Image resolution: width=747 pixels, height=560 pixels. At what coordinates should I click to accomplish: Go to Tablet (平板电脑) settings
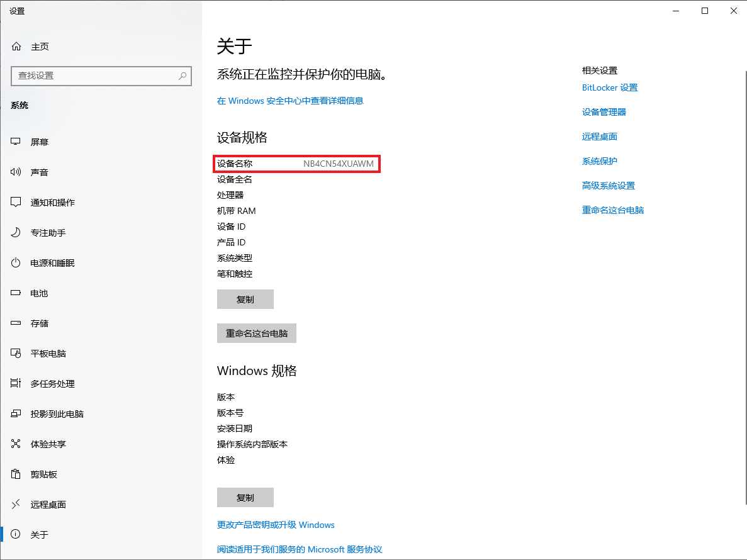[48, 354]
